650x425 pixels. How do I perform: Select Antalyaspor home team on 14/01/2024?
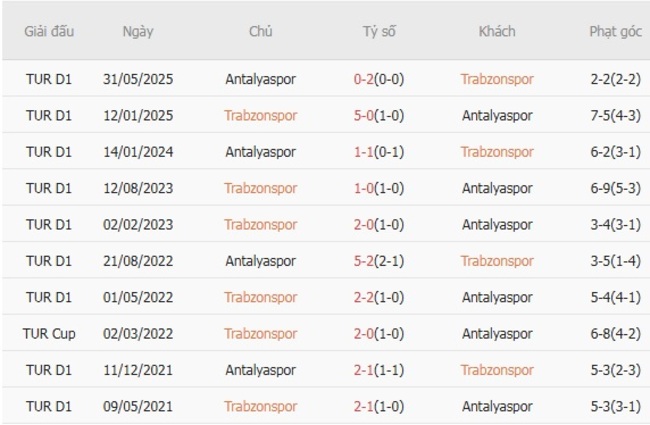(260, 152)
